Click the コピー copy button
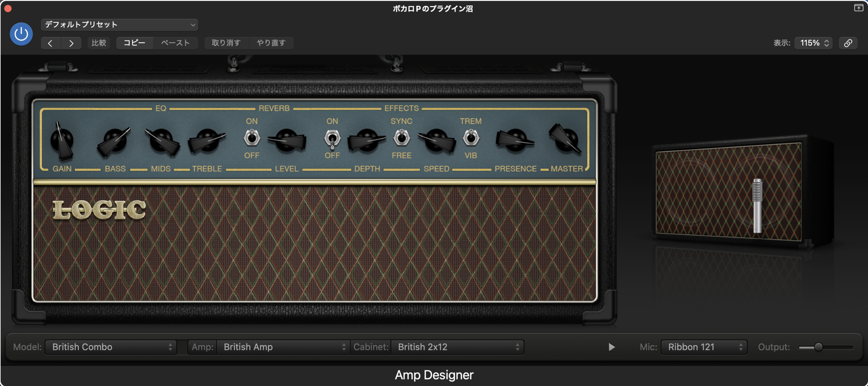This screenshot has height=386, width=868. pos(135,43)
